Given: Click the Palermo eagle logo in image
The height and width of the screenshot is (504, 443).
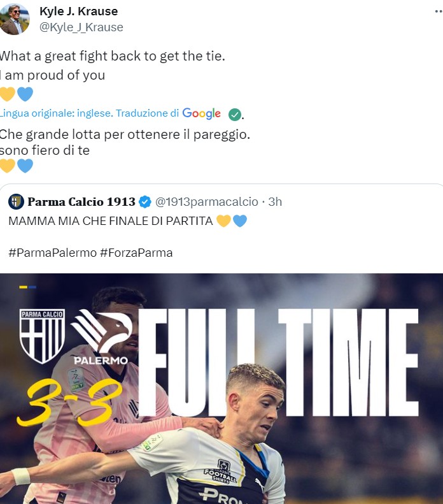Looking at the screenshot, I should [x=101, y=337].
